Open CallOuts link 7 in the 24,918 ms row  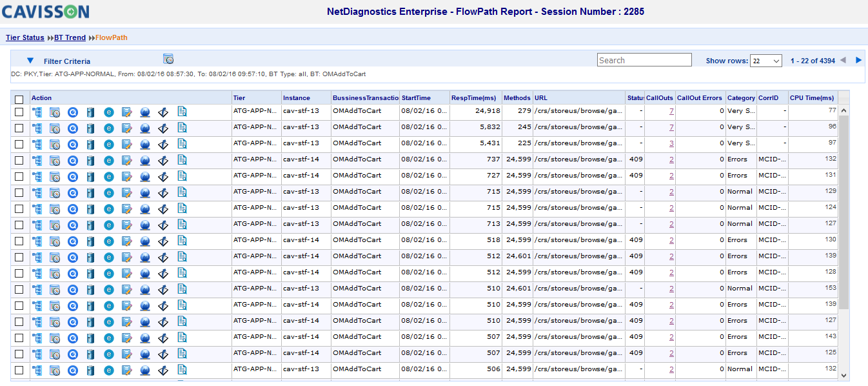(x=671, y=111)
